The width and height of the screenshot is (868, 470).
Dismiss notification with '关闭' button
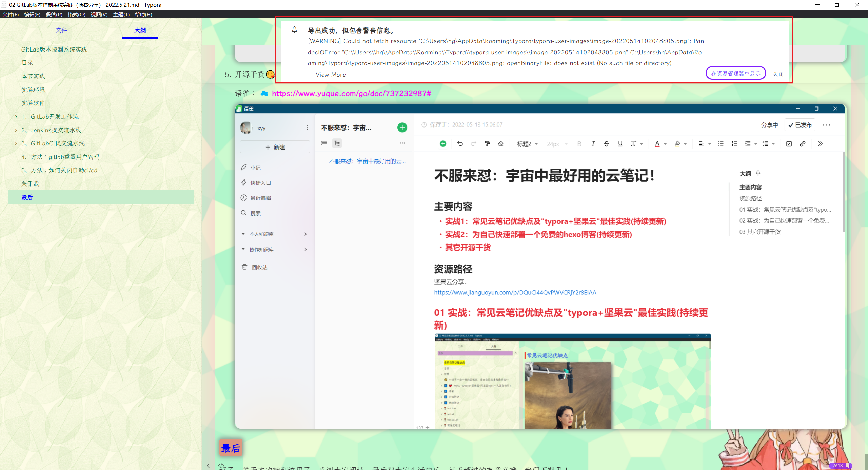pyautogui.click(x=778, y=74)
